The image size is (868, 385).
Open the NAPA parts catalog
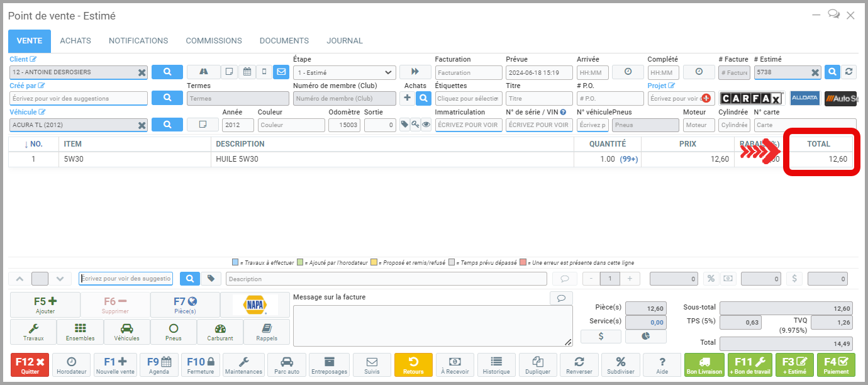[255, 305]
